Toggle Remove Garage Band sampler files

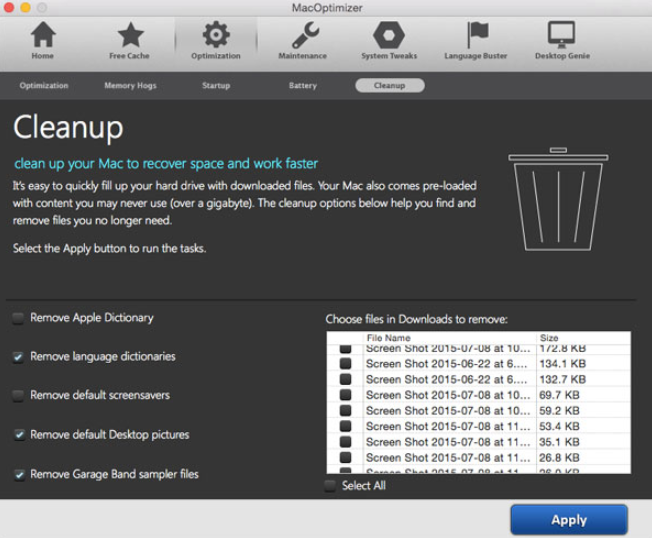pos(19,475)
